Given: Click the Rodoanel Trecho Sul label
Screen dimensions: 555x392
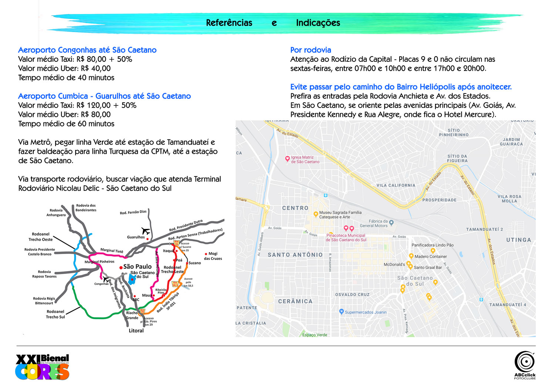Looking at the screenshot, I should 55,314.
